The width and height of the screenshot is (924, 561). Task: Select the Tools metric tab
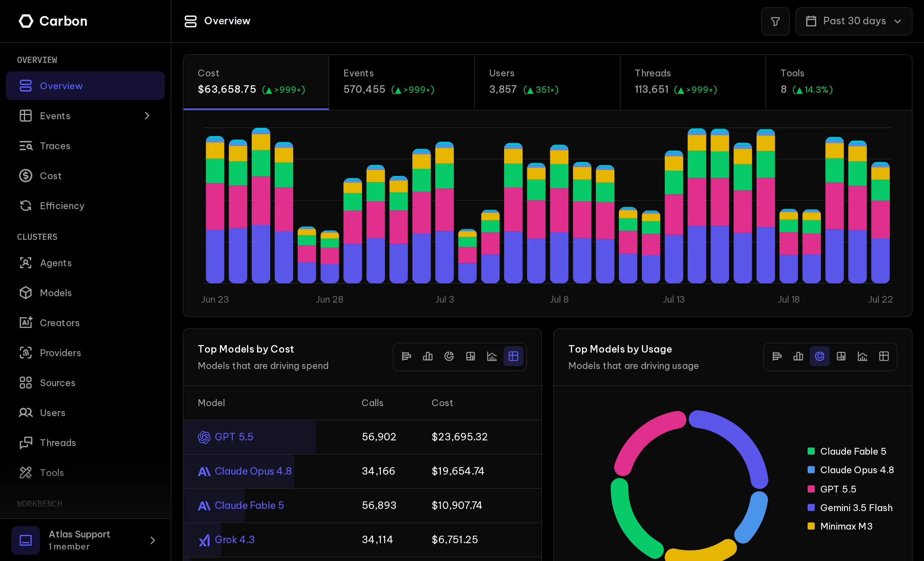pos(839,82)
